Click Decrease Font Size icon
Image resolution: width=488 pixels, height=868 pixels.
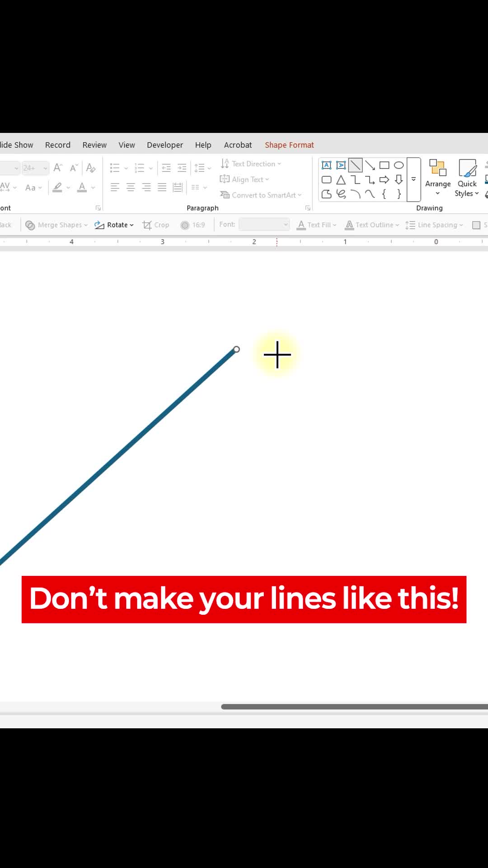pyautogui.click(x=74, y=168)
